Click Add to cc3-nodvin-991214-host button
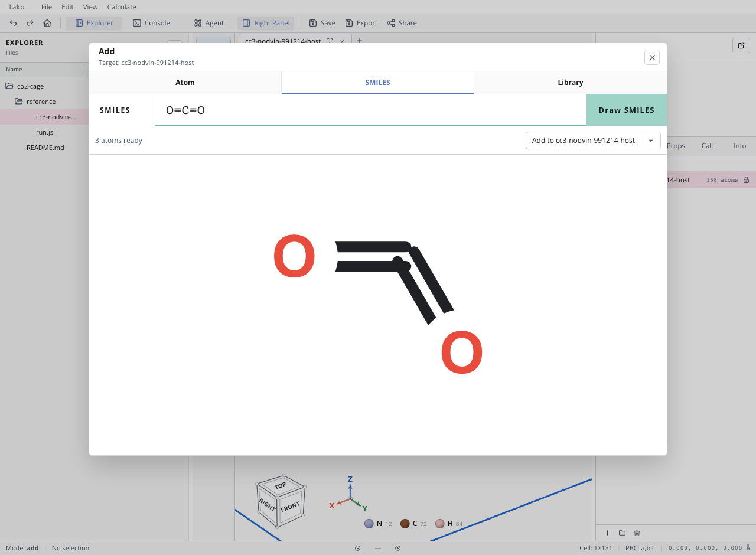 pos(584,141)
